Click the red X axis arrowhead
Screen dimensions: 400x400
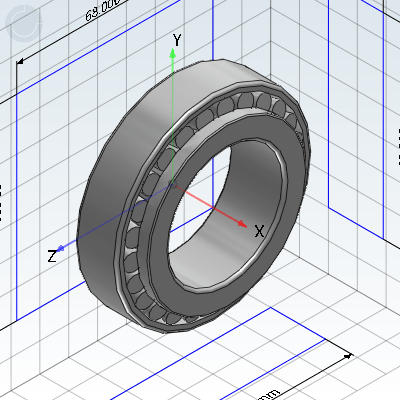[243, 224]
